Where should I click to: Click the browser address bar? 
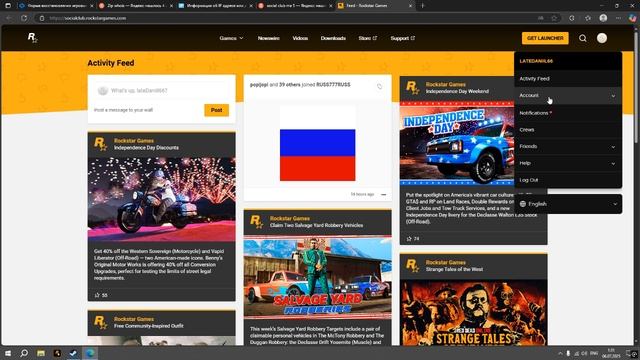(286, 18)
